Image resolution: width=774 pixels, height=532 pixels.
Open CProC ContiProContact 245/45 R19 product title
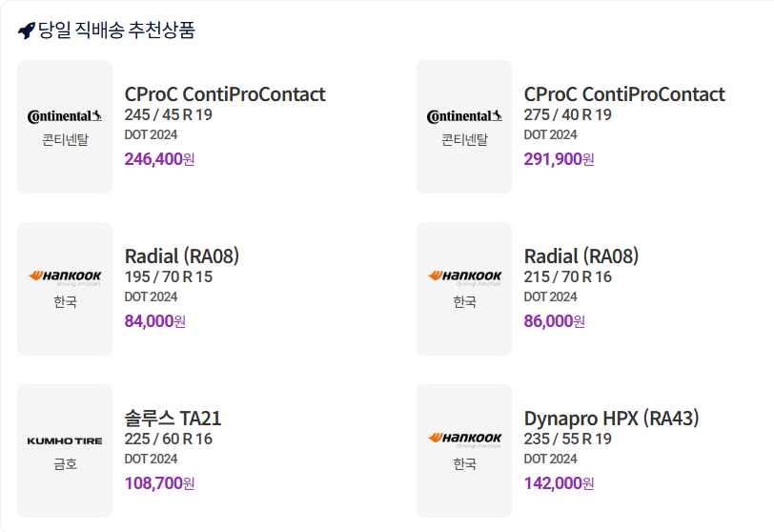[x=225, y=94]
